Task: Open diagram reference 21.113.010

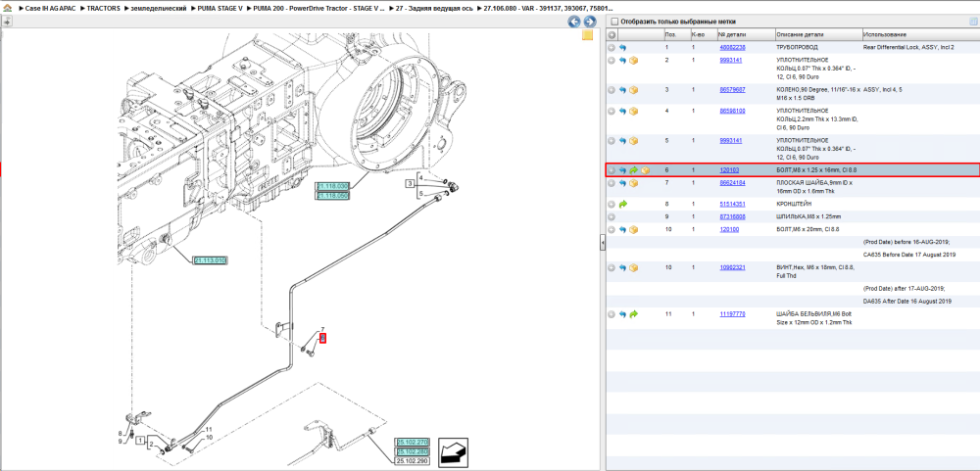Action: [210, 259]
